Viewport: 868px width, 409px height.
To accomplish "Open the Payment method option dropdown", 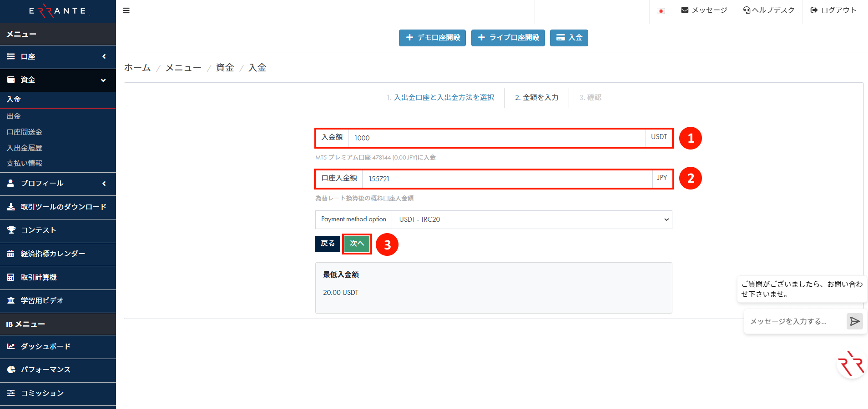I will tap(531, 219).
